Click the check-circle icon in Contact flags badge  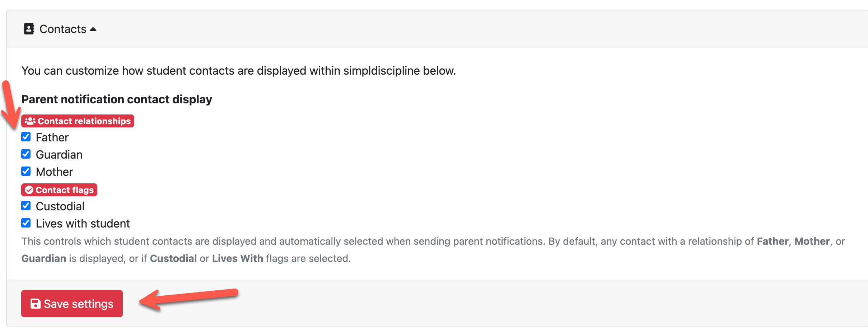[x=29, y=190]
